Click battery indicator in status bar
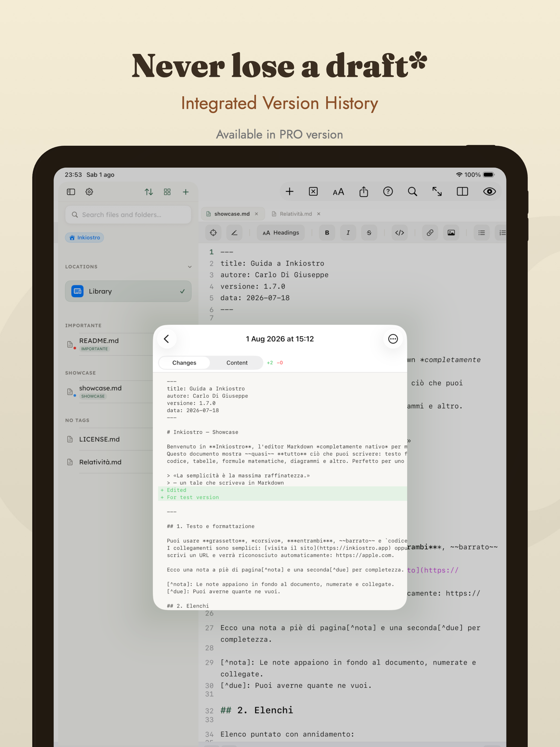The height and width of the screenshot is (747, 560). point(488,175)
